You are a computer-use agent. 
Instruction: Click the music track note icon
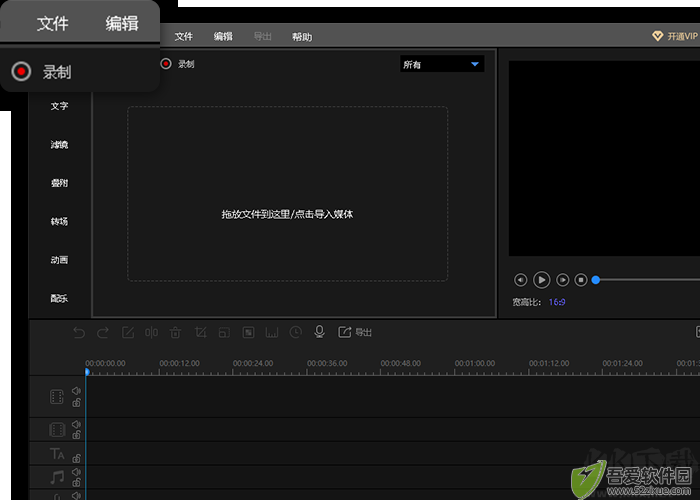(x=57, y=477)
